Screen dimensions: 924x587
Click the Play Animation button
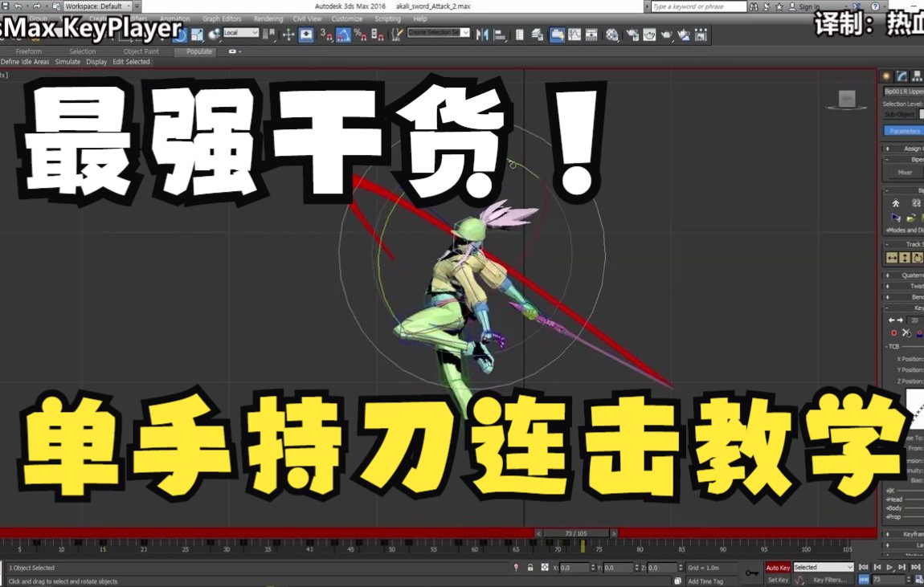[889, 568]
